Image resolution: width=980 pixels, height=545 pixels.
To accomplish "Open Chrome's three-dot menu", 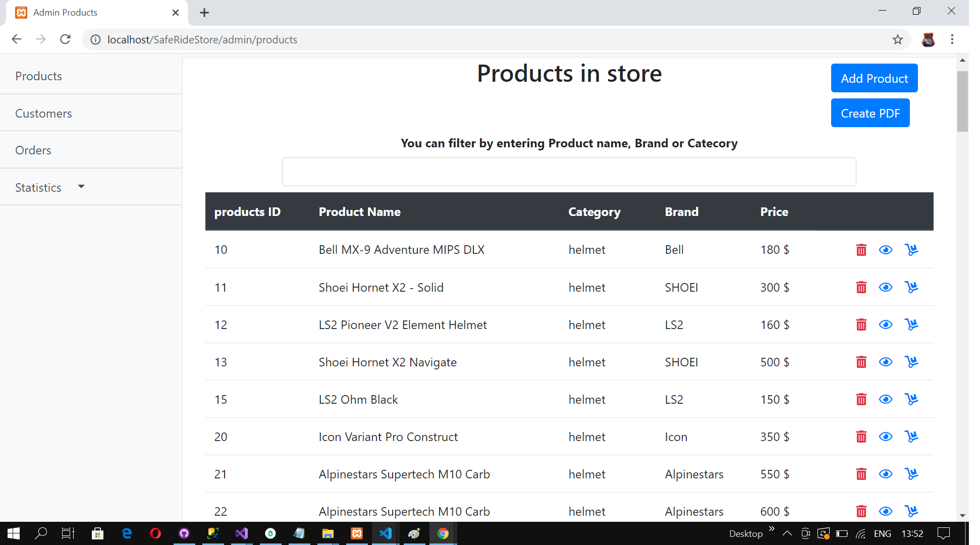I will 952,39.
